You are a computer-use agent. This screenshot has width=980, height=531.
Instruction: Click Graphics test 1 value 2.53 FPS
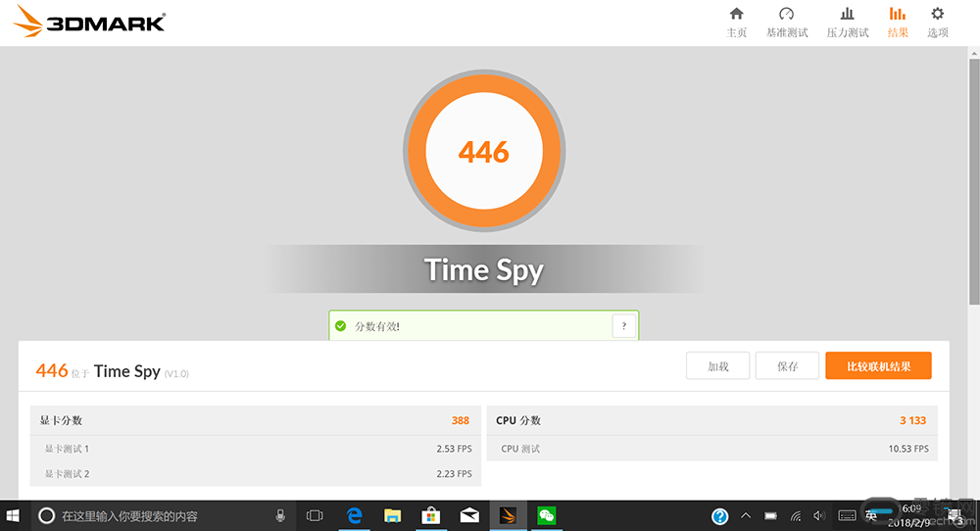[x=454, y=449]
